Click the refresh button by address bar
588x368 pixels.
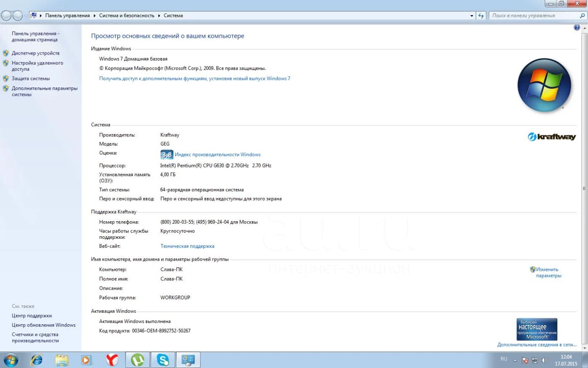pyautogui.click(x=481, y=16)
